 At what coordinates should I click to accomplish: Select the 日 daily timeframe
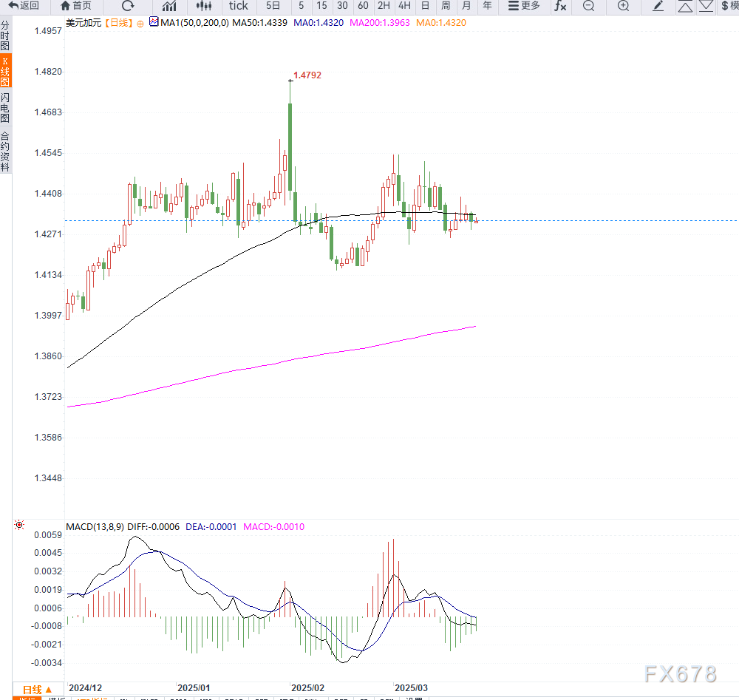425,6
